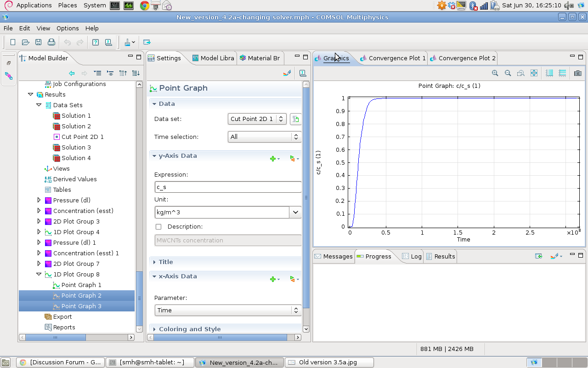The image size is (588, 368).
Task: Toggle x-axis log scale icon
Action: click(x=549, y=73)
